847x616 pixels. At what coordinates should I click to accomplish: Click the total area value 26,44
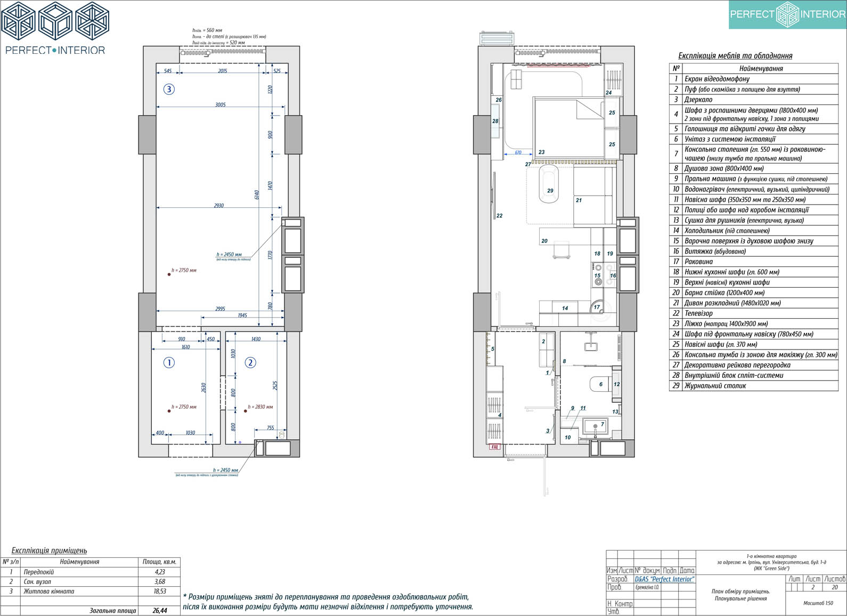159,611
